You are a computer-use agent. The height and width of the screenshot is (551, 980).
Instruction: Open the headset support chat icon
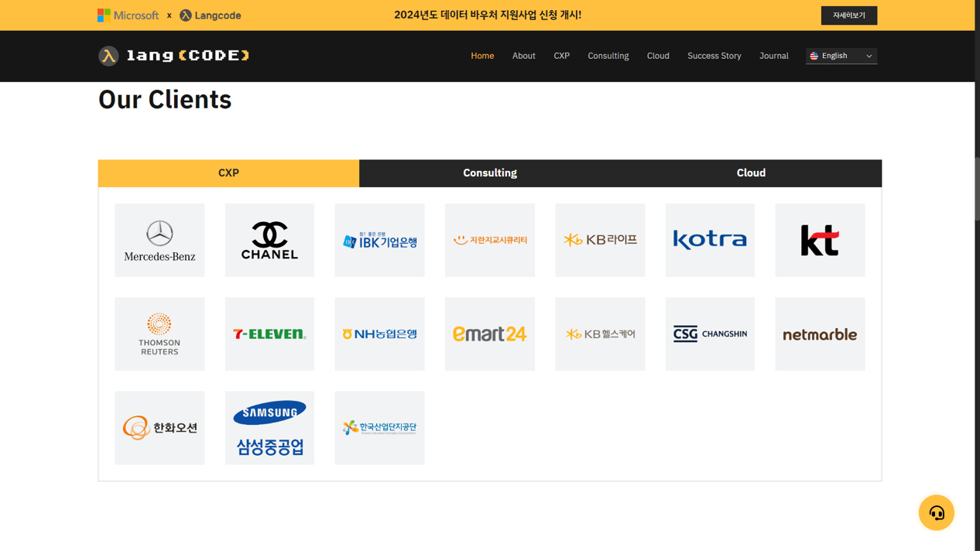coord(936,512)
